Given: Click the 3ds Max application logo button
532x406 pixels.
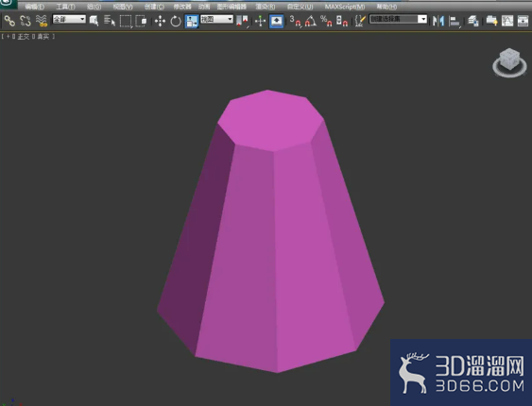Looking at the screenshot, I should (x=8, y=4).
